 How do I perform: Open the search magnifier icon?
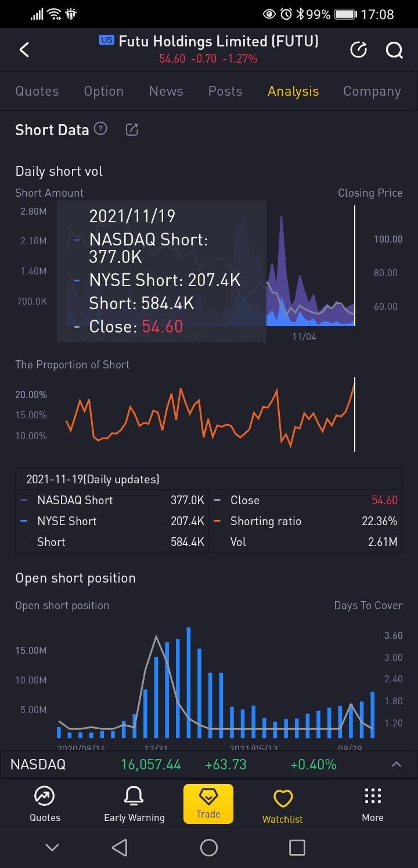394,50
